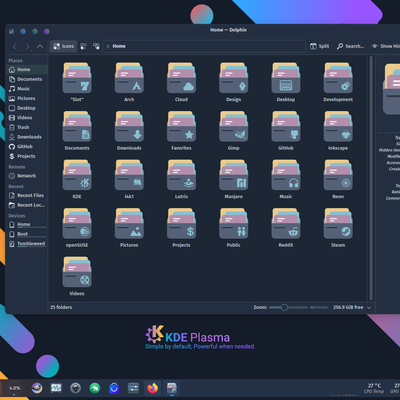Open Trash in the sidebar
Image resolution: width=400 pixels, height=400 pixels.
(x=27, y=127)
